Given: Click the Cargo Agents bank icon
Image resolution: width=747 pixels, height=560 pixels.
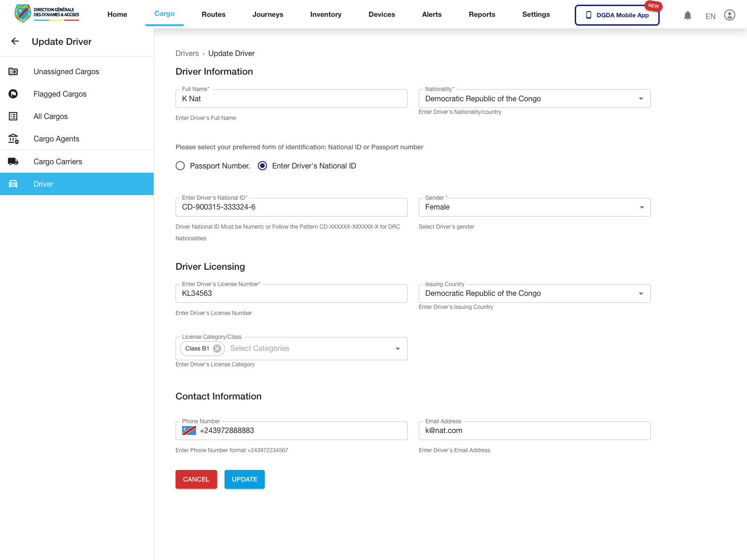Looking at the screenshot, I should click(13, 139).
